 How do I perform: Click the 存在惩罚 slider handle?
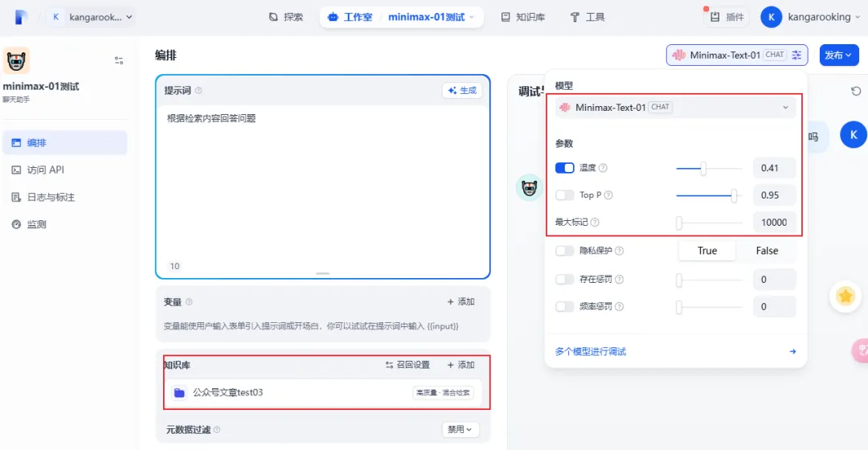coord(679,280)
